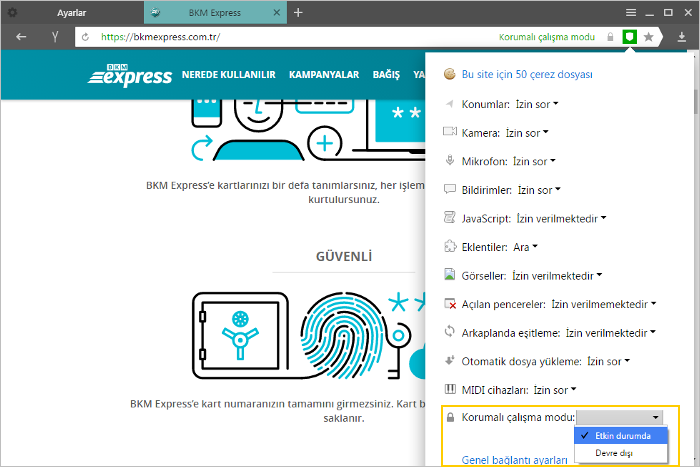The width and height of the screenshot is (700, 467).
Task: Switch to the Ayarlar tab
Action: (x=71, y=13)
